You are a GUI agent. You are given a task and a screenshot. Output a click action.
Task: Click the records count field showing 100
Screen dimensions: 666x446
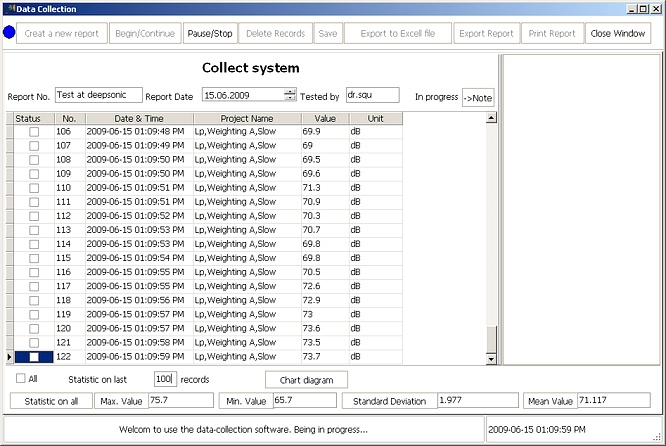(165, 379)
